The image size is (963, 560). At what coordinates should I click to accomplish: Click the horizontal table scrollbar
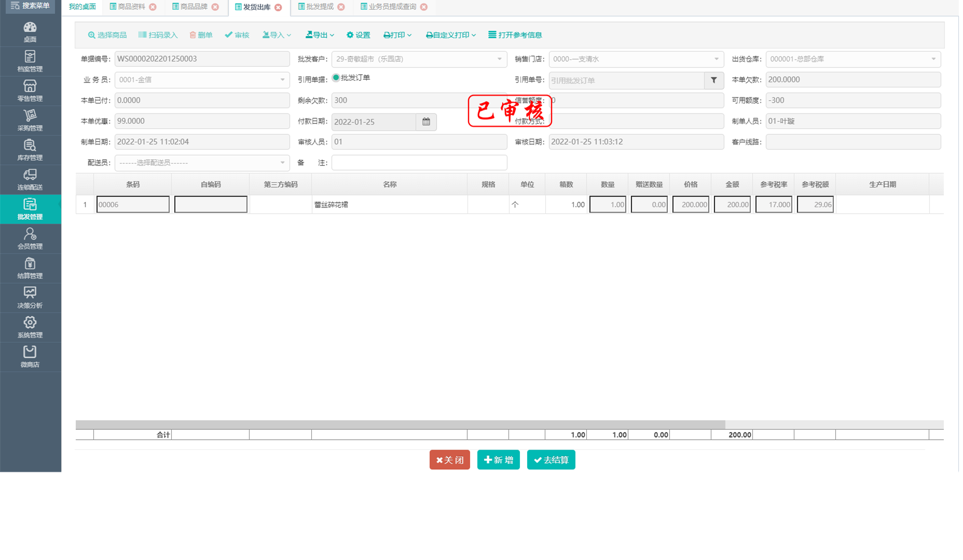click(x=400, y=424)
